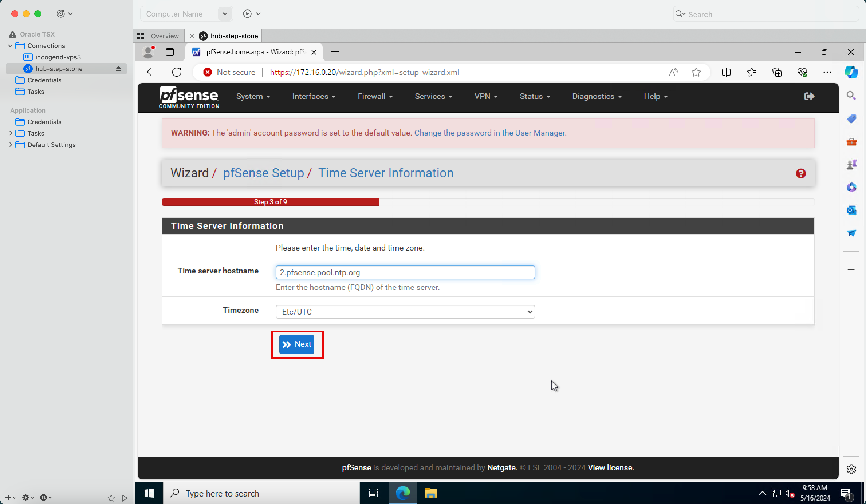Open the Computer Name dropdown arrow
This screenshot has height=504, width=866.
[225, 14]
